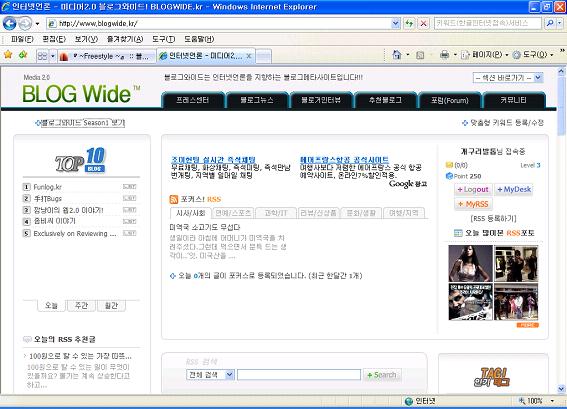The image size is (567, 409).
Task: Click the Favorites star icon
Action: [8, 55]
